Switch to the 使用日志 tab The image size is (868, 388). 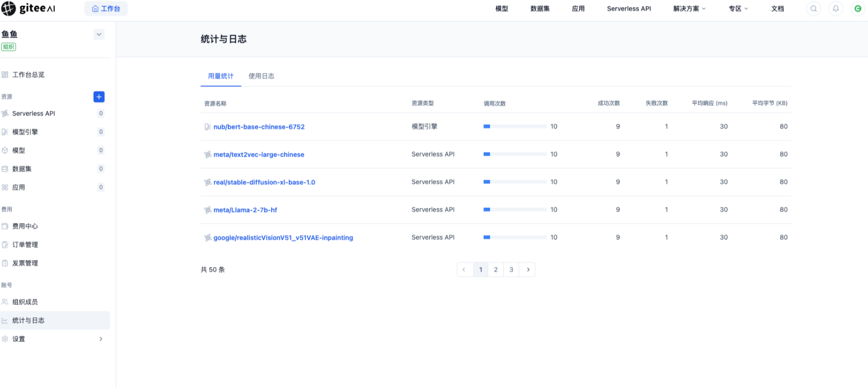(x=261, y=76)
